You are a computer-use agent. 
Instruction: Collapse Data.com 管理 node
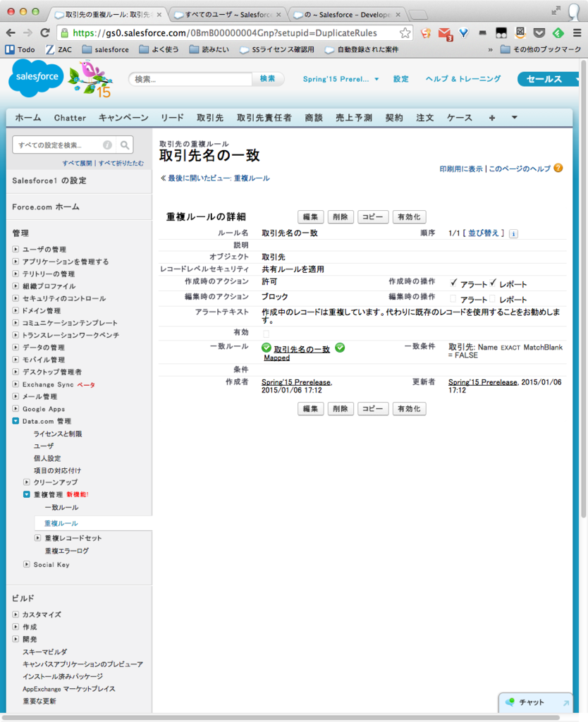[16, 421]
